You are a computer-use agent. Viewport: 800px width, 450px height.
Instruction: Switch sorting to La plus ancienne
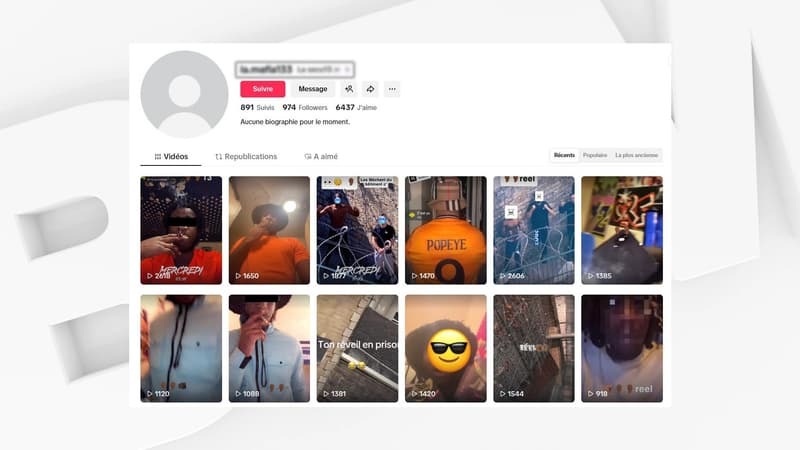(x=635, y=156)
